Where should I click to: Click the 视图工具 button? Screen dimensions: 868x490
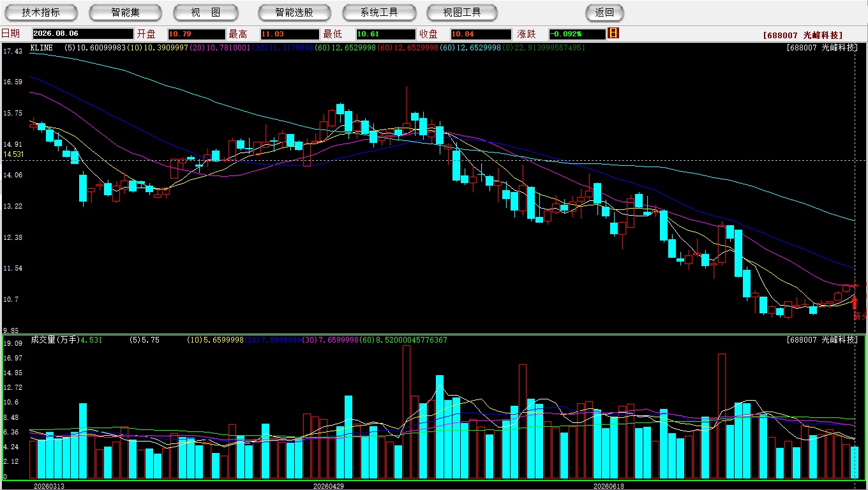[462, 12]
